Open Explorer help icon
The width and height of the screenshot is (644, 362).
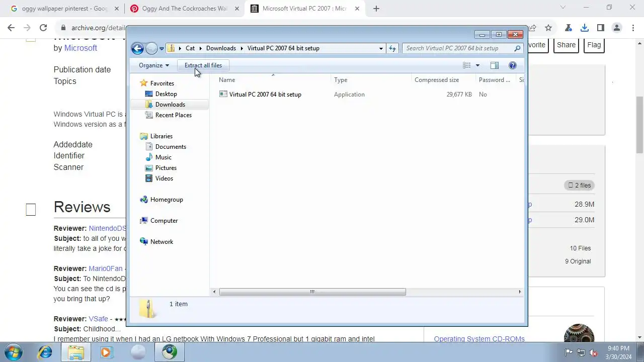pyautogui.click(x=513, y=65)
